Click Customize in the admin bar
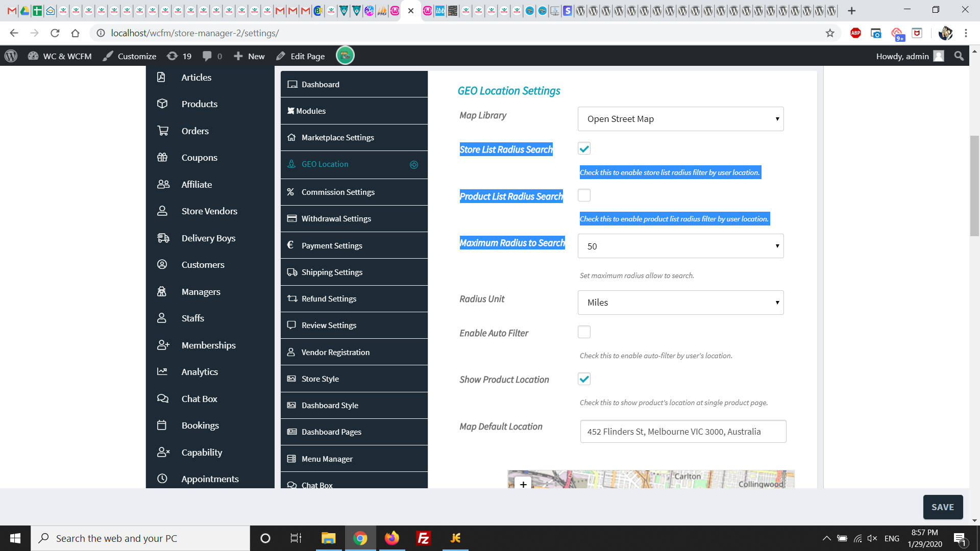This screenshot has height=551, width=980. point(130,56)
